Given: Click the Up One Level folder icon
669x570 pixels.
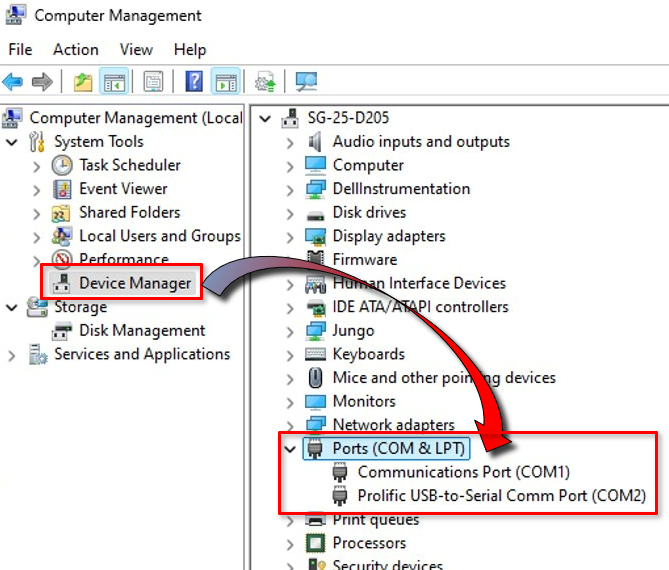Looking at the screenshot, I should [x=83, y=81].
